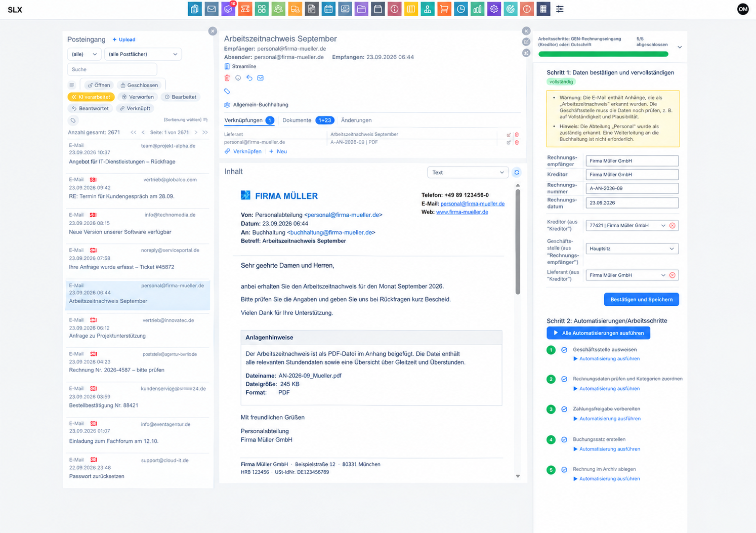The width and height of the screenshot is (756, 533).
Task: Open the mail envelope module in top toolbar
Action: 212,9
